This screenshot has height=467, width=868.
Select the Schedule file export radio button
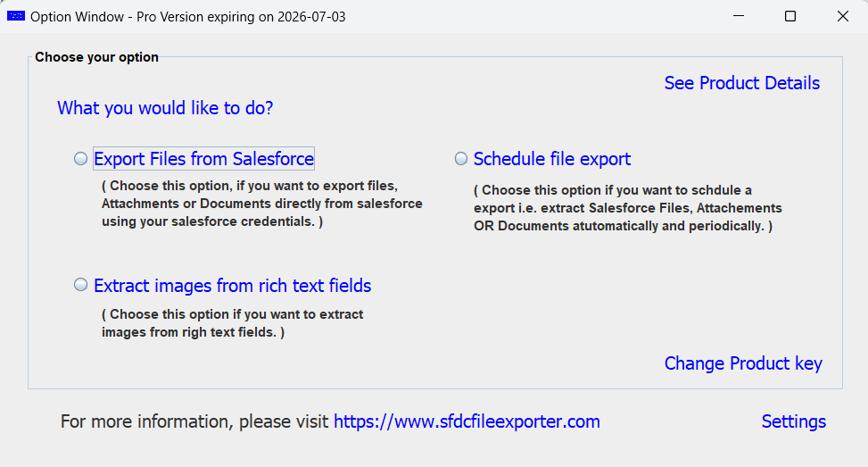coord(461,159)
